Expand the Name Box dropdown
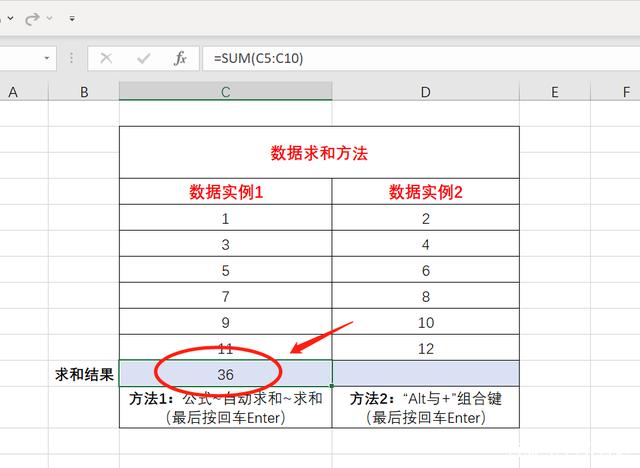Viewport: 640px width, 468px height. pyautogui.click(x=47, y=58)
